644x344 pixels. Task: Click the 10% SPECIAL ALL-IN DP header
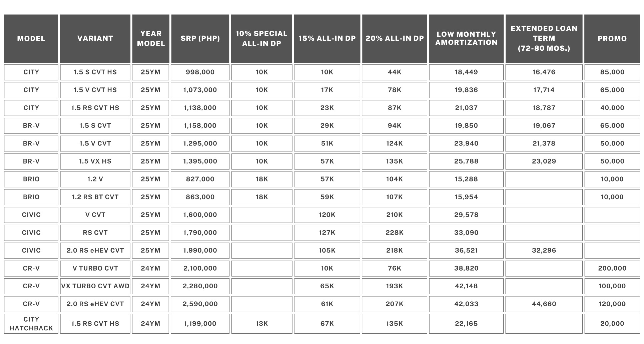pyautogui.click(x=261, y=39)
